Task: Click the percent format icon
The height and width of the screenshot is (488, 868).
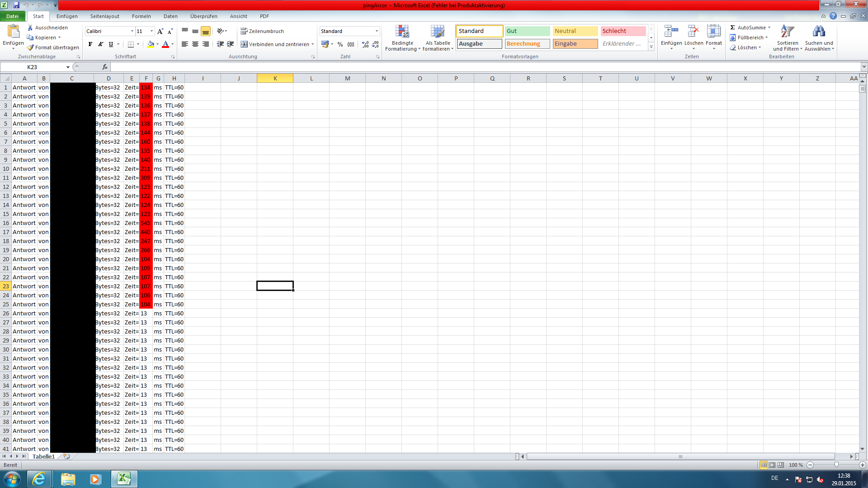Action: (340, 44)
